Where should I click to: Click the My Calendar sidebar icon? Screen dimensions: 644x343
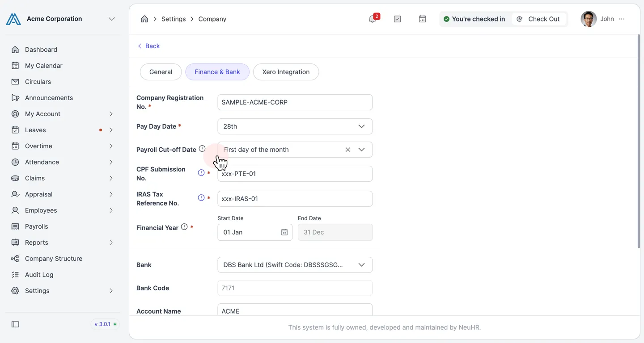click(x=15, y=66)
